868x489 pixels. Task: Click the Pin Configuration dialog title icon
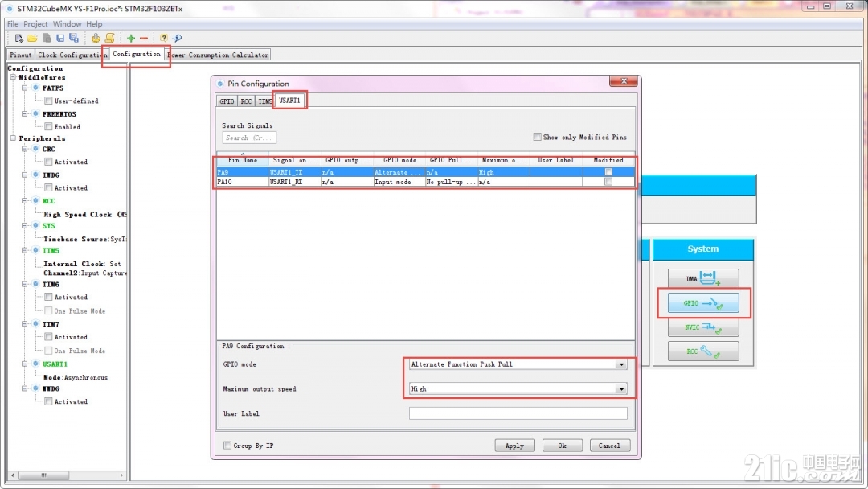pos(220,84)
